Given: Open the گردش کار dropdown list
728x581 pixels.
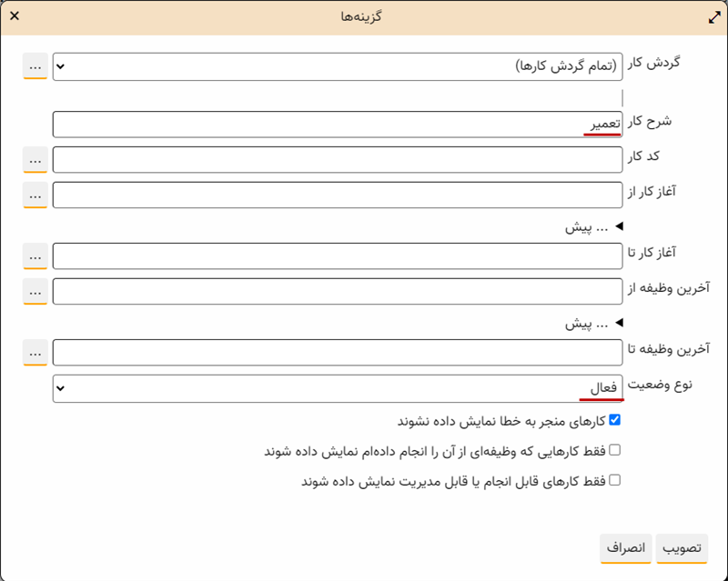Looking at the screenshot, I should point(338,66).
